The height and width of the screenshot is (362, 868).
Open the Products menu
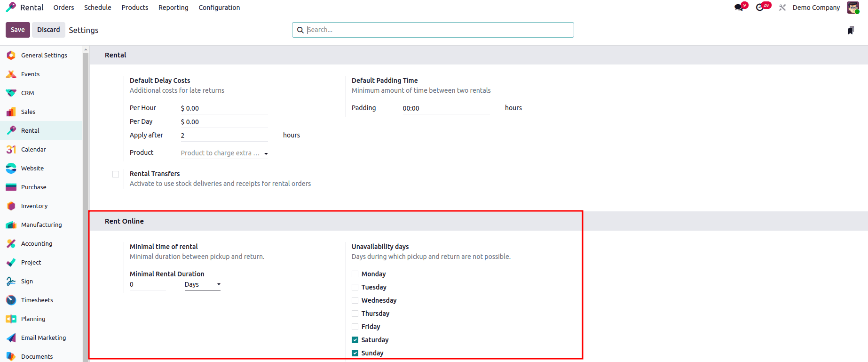coord(135,8)
